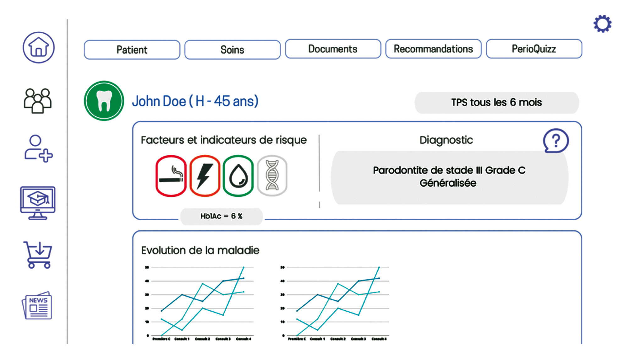Click the add new patient icon
Image resolution: width=641 pixels, height=364 pixels.
click(38, 149)
